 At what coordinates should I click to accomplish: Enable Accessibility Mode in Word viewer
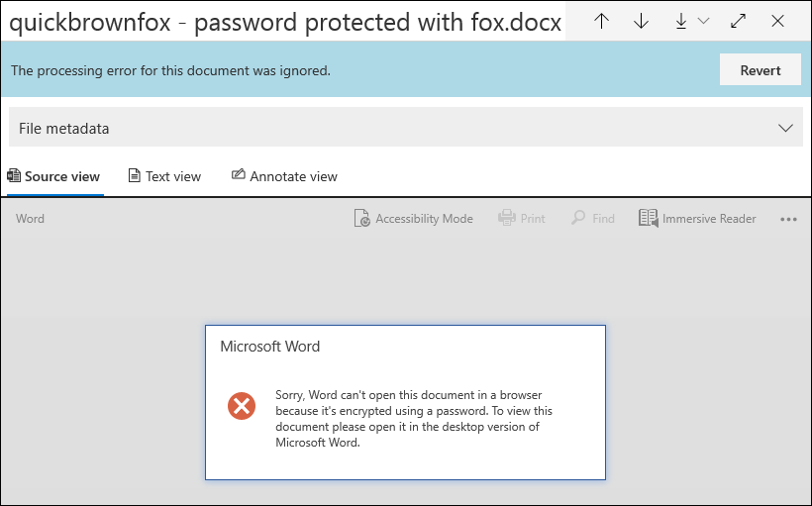tap(413, 219)
